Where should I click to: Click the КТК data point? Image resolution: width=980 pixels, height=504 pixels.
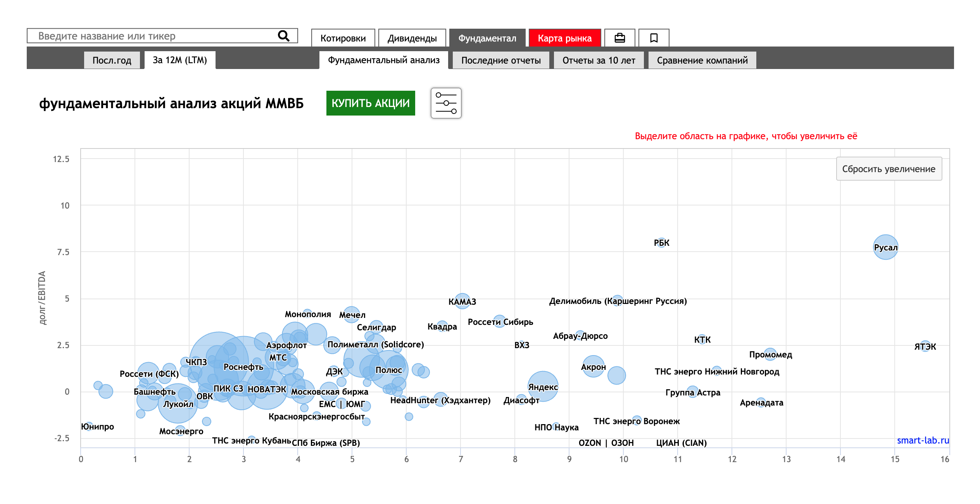pos(702,340)
